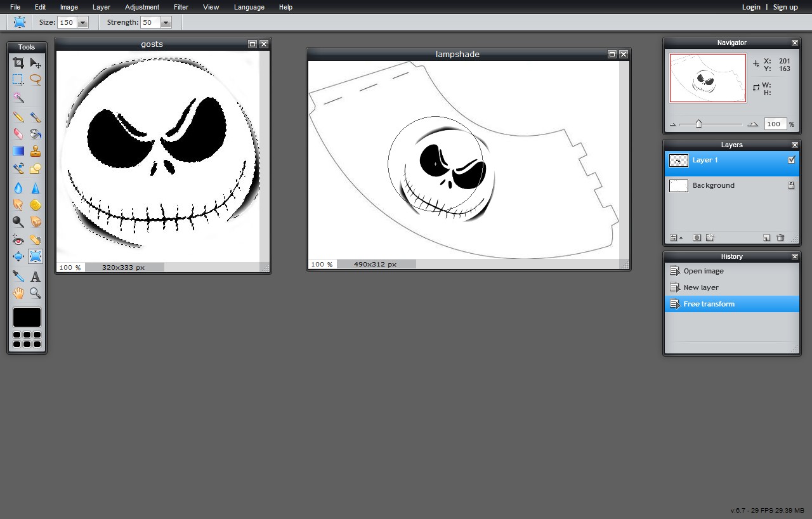812x519 pixels.
Task: Open the Help menu
Action: coord(286,7)
